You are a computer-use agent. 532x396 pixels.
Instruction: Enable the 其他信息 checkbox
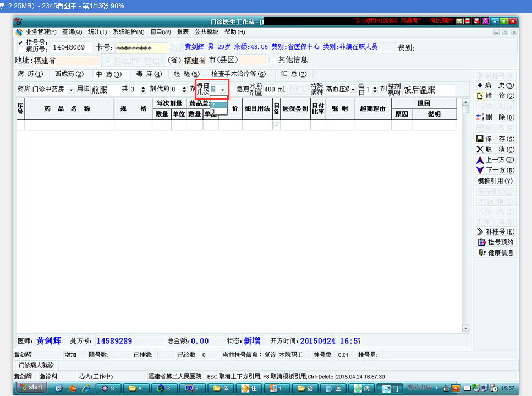(272, 60)
